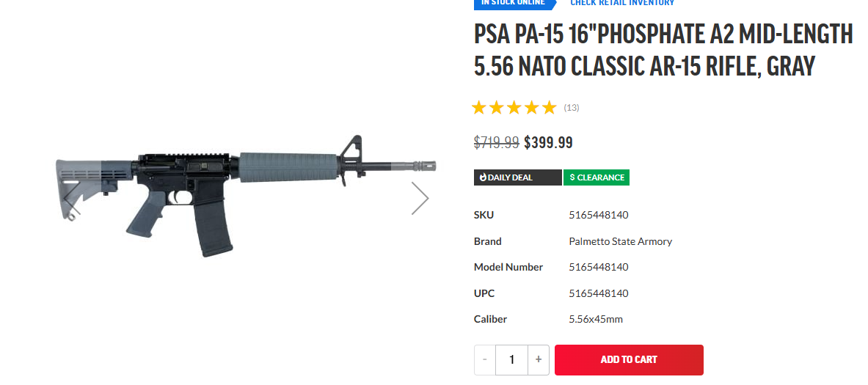
Task: Open the (13) reviews count link
Action: 572,108
